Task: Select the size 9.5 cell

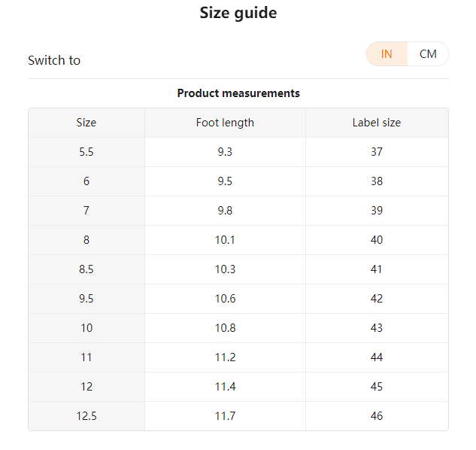Action: [86, 299]
